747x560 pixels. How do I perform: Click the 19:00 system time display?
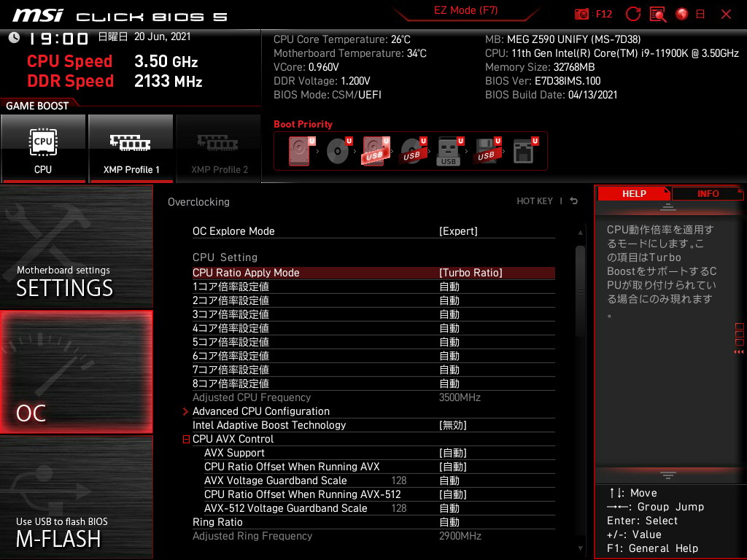coord(58,38)
